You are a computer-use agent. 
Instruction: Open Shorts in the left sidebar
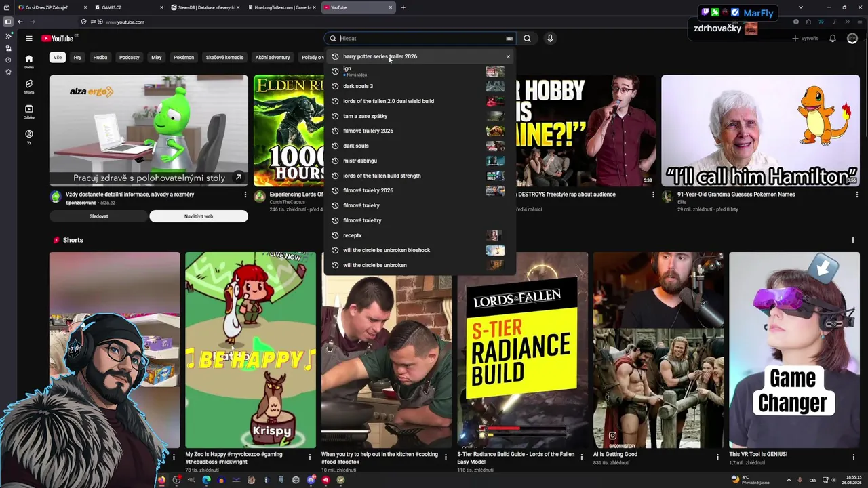(x=28, y=86)
